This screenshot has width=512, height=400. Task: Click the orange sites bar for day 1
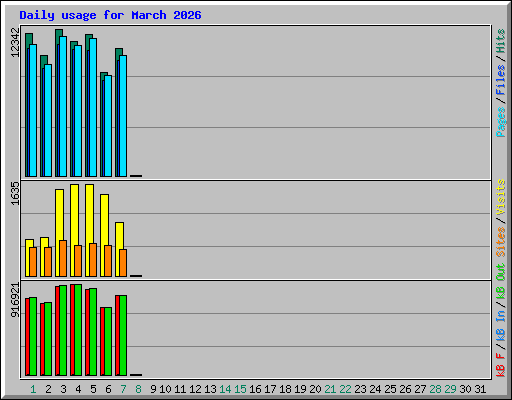[x=33, y=262]
